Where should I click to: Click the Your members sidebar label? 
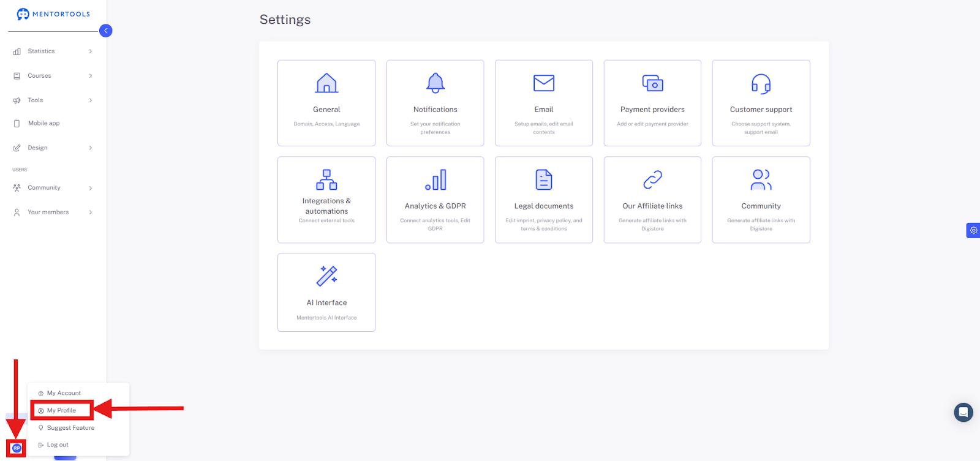[48, 212]
